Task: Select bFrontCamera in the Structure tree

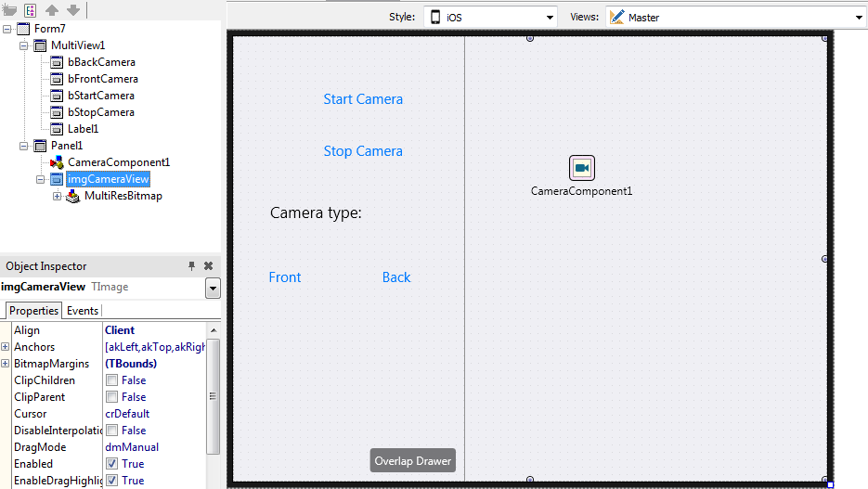Action: pos(102,79)
